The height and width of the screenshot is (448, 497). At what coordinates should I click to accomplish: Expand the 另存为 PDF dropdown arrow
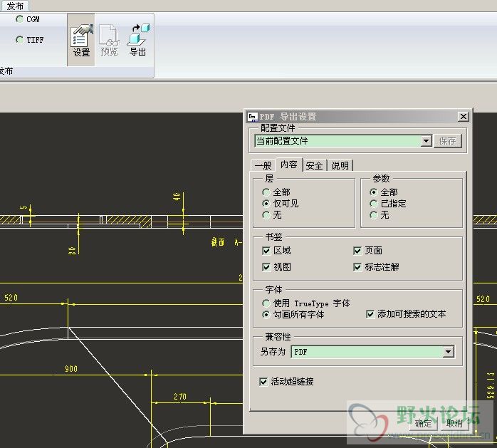(x=448, y=352)
